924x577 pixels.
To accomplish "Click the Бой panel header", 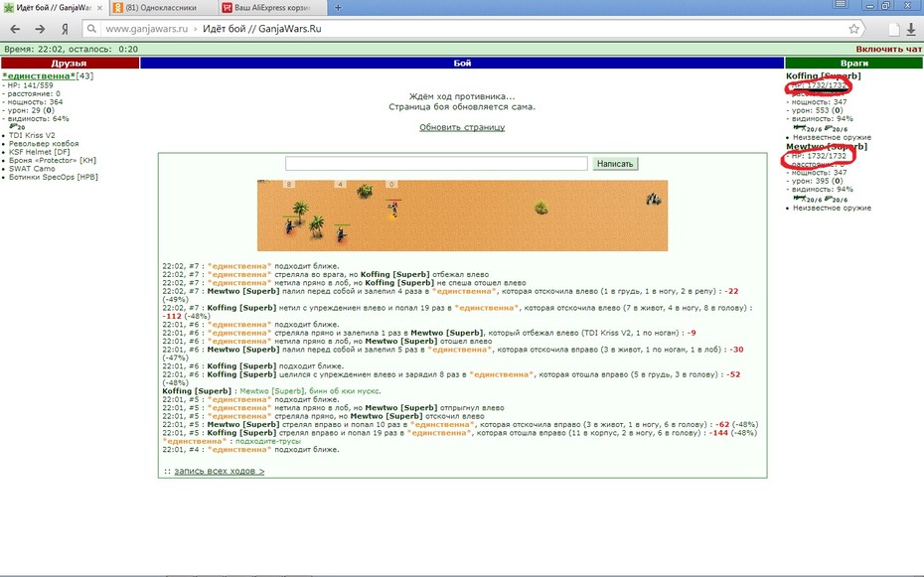I will tap(462, 63).
